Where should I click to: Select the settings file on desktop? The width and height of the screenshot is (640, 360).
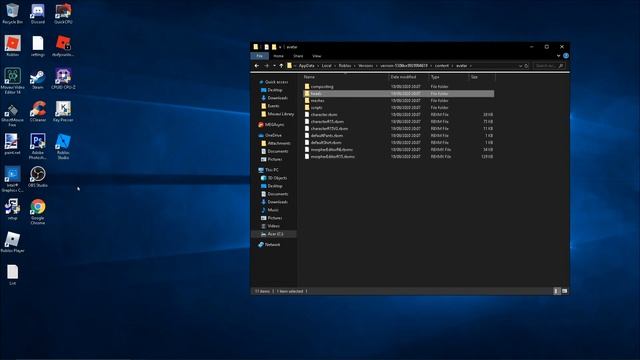point(38,46)
